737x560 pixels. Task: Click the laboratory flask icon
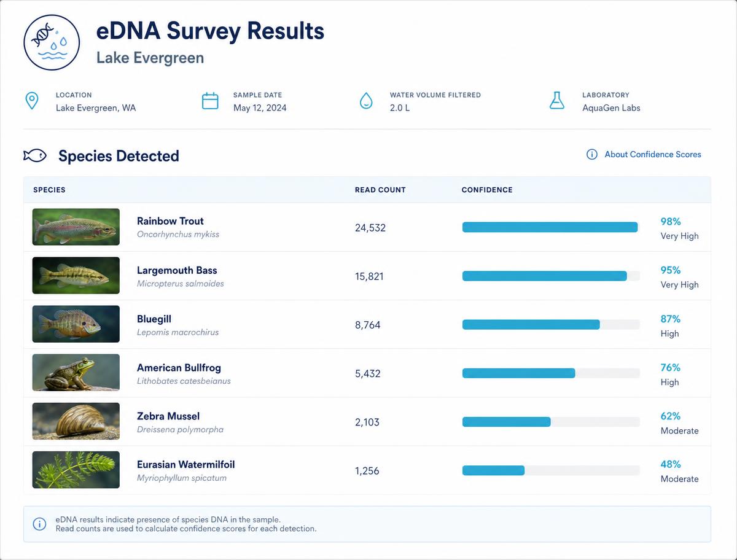(556, 101)
